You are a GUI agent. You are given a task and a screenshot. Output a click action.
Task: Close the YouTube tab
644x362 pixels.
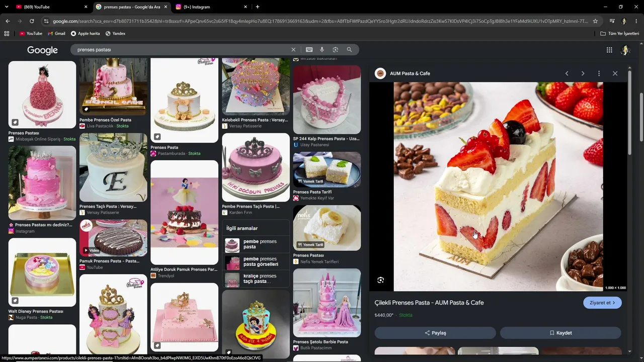tap(86, 7)
